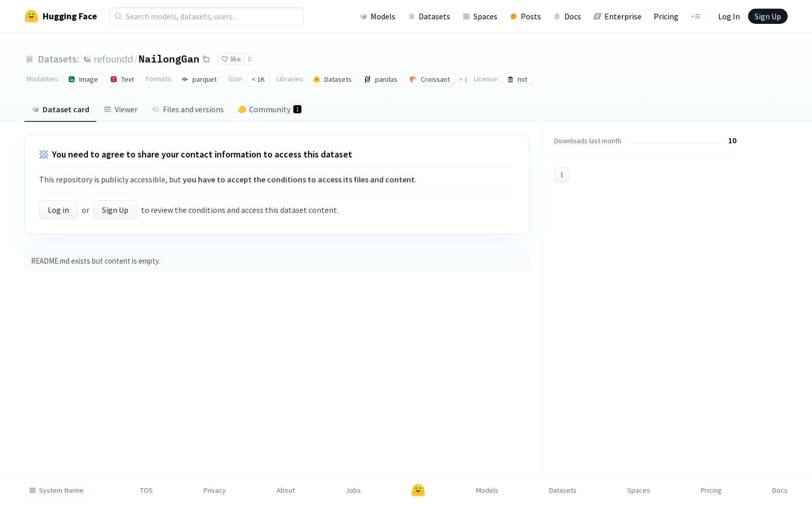Screen dimensions: 812x508
Task: Go to the Community tab
Action: (269, 109)
